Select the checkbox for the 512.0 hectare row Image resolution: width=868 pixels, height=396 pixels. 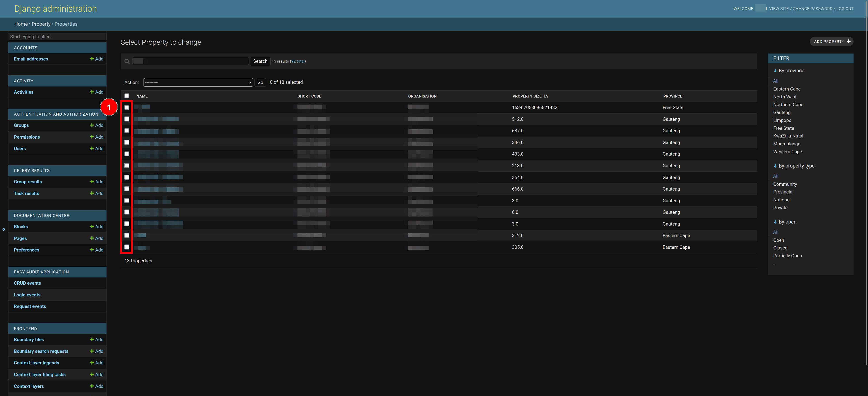tap(127, 119)
